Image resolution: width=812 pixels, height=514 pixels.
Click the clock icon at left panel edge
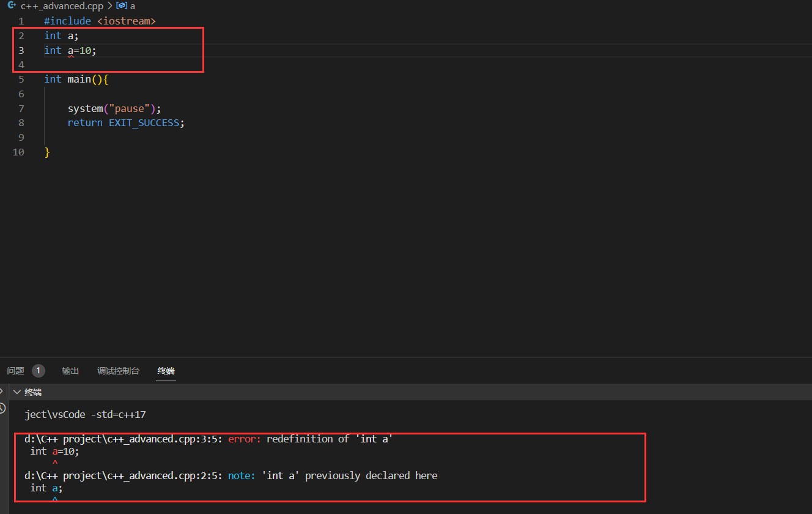(x=2, y=408)
